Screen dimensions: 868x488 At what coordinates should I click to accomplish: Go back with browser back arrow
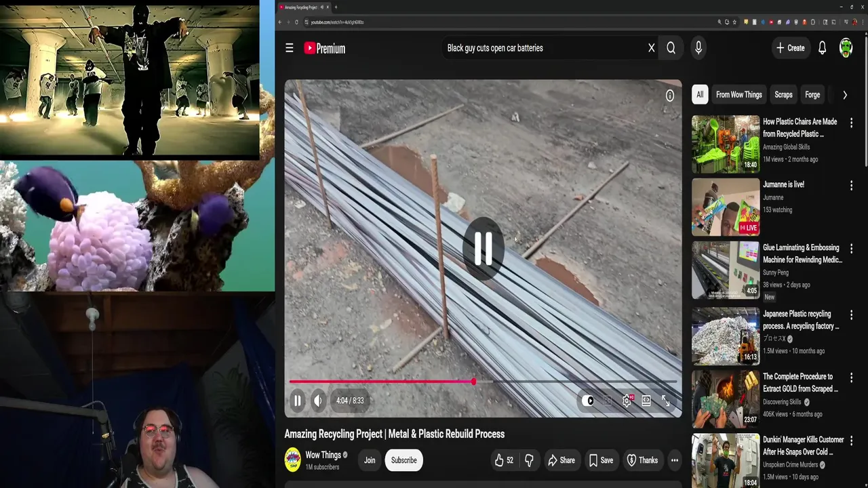tap(281, 22)
